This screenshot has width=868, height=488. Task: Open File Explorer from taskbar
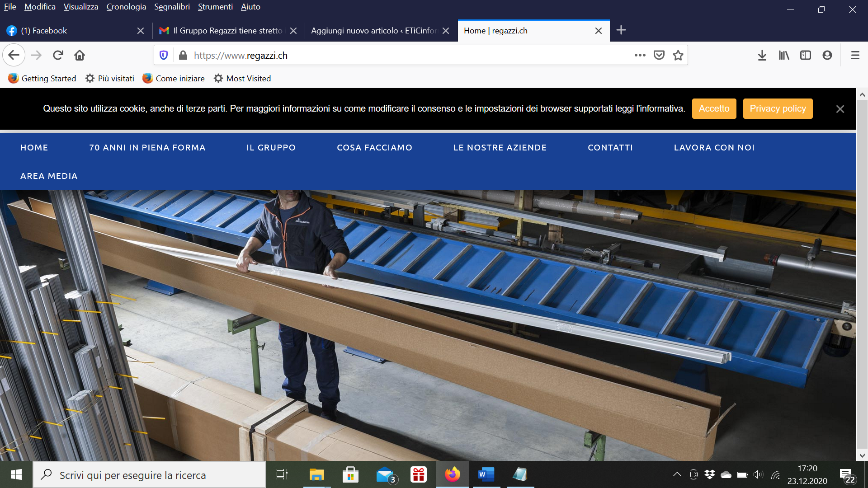click(317, 474)
